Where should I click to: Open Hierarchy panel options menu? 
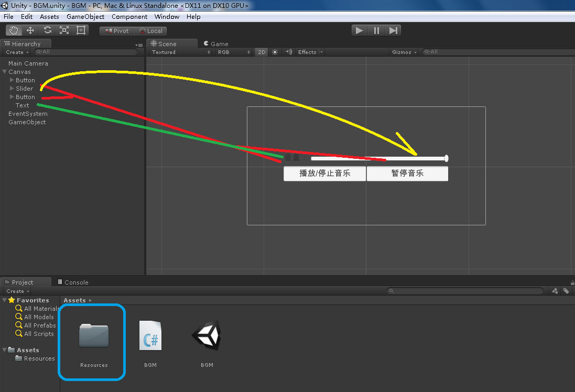(138, 45)
